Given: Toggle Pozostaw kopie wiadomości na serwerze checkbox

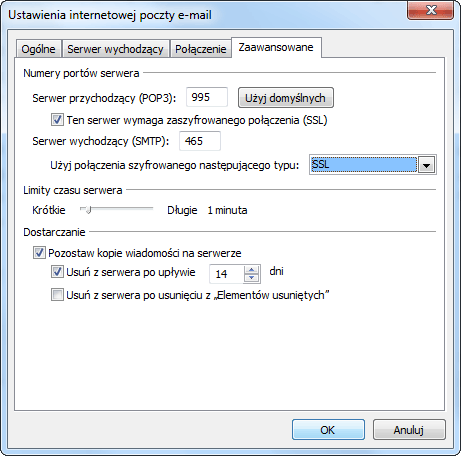Looking at the screenshot, I should (x=39, y=253).
